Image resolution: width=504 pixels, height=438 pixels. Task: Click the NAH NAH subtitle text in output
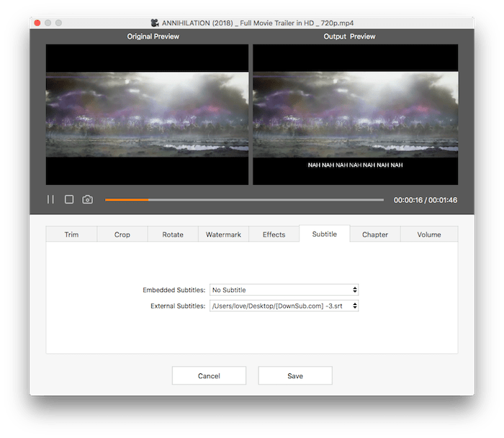click(x=355, y=165)
